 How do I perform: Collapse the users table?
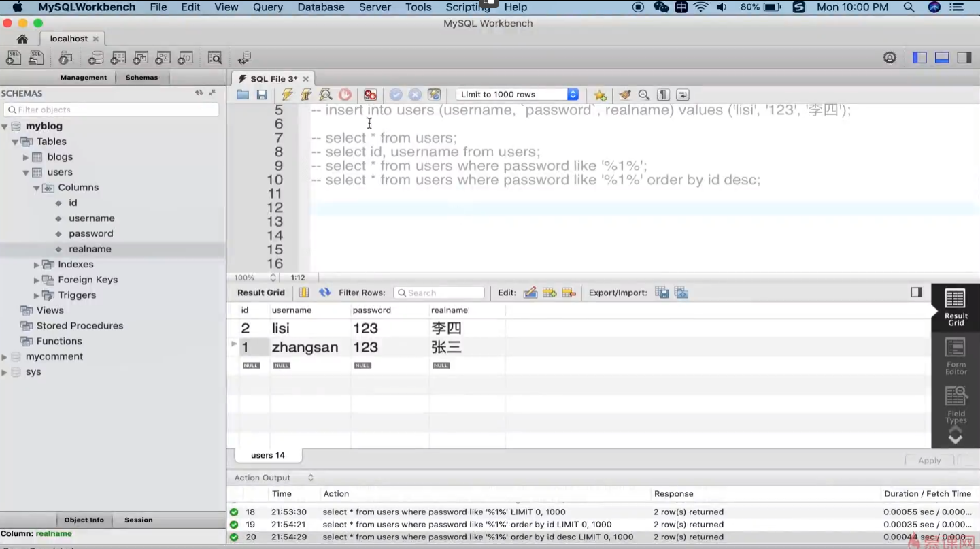point(26,173)
